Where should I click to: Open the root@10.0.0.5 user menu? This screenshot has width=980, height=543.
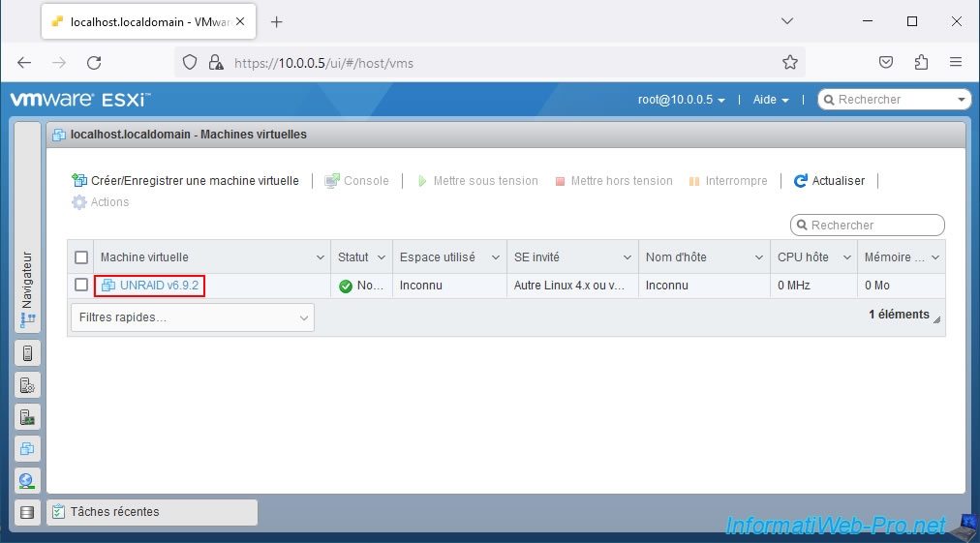pyautogui.click(x=681, y=100)
